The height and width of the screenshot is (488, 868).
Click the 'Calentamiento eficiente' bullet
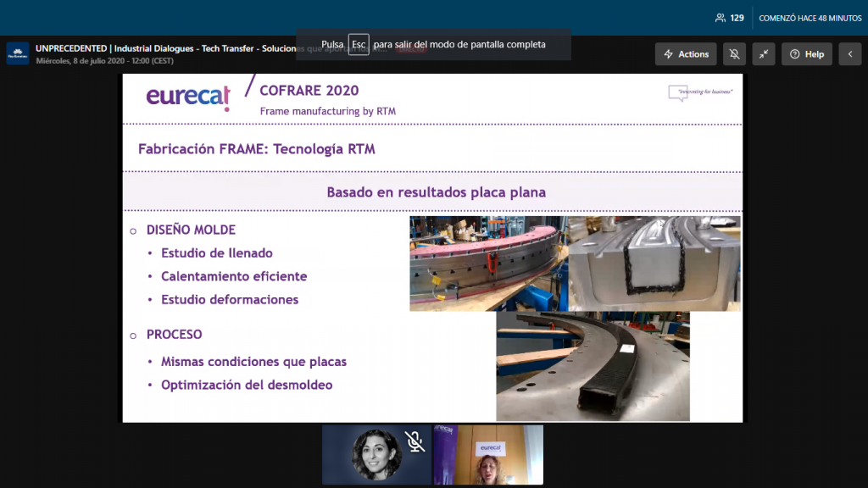tap(234, 276)
